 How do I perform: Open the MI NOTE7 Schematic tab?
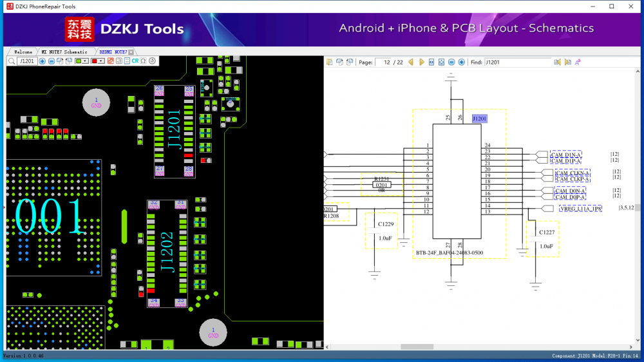click(x=64, y=52)
